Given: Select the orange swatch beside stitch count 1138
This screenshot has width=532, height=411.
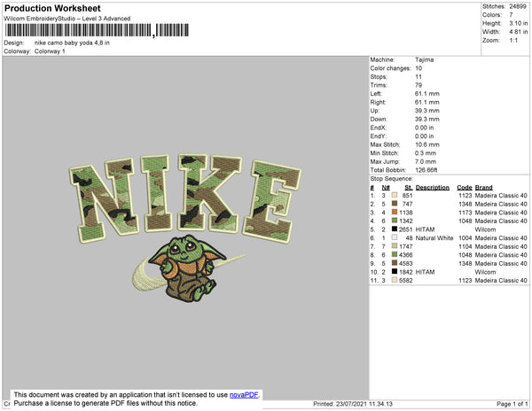Looking at the screenshot, I should (395, 212).
